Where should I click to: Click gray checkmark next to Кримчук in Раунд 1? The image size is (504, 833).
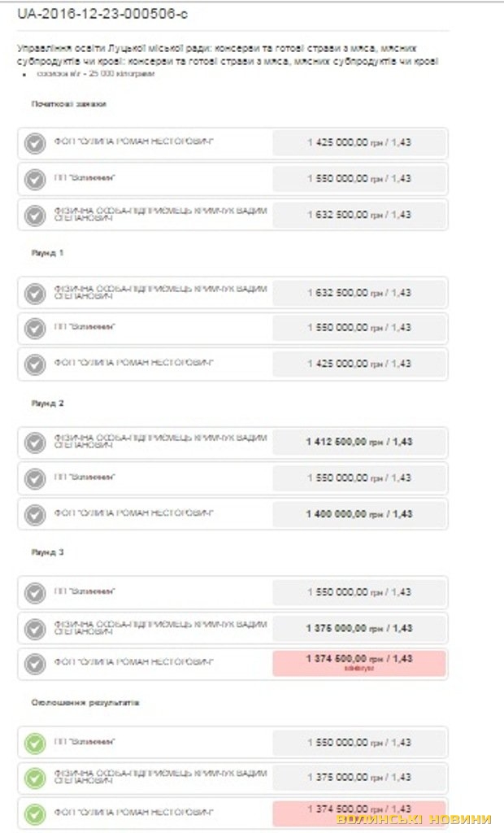coord(34,293)
